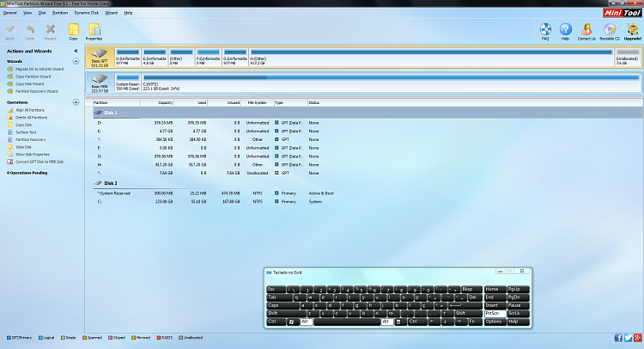This screenshot has width=644, height=349.
Task: Open the Twitter share icon
Action: click(x=628, y=338)
